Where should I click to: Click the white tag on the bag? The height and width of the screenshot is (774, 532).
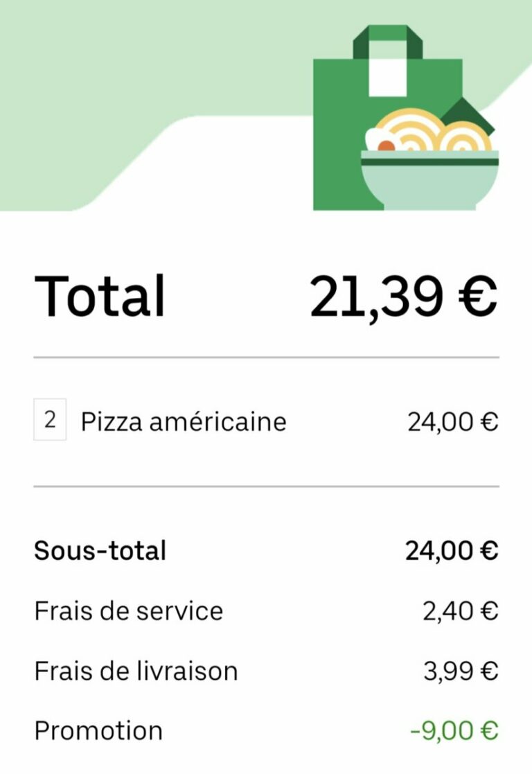coord(388,78)
